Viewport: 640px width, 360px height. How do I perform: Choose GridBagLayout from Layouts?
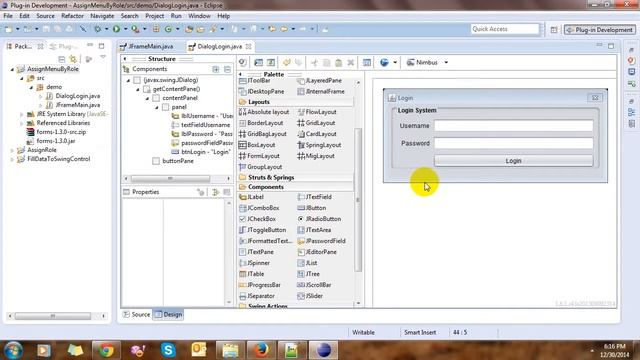coord(263,134)
